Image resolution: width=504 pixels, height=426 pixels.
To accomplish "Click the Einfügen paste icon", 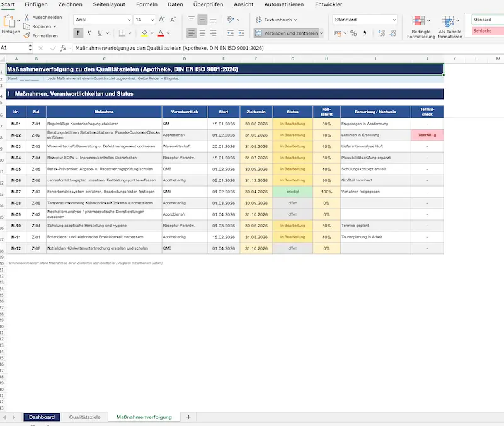I will pyautogui.click(x=9, y=21).
